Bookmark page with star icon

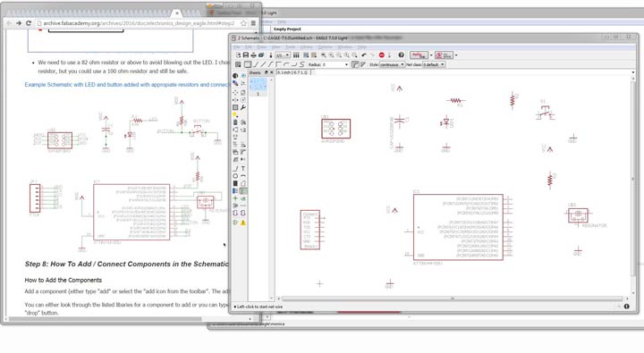coord(243,23)
